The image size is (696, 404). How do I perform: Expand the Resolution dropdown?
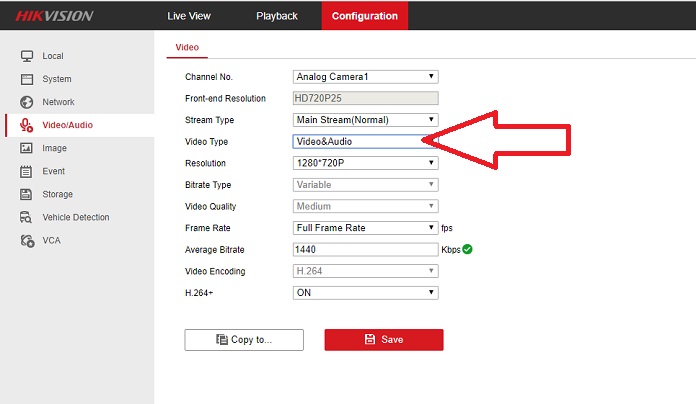point(365,163)
